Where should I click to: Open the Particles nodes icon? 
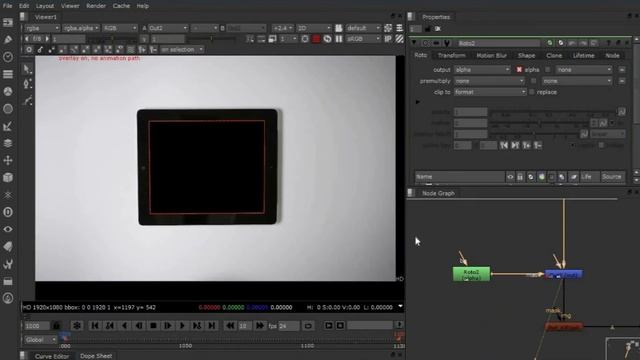coord(8,195)
